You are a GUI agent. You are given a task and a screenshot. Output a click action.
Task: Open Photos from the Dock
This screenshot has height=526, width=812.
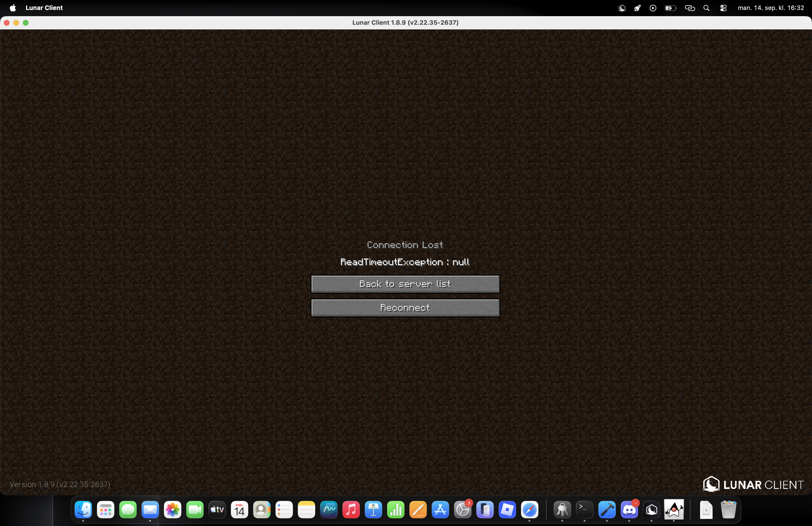(173, 510)
